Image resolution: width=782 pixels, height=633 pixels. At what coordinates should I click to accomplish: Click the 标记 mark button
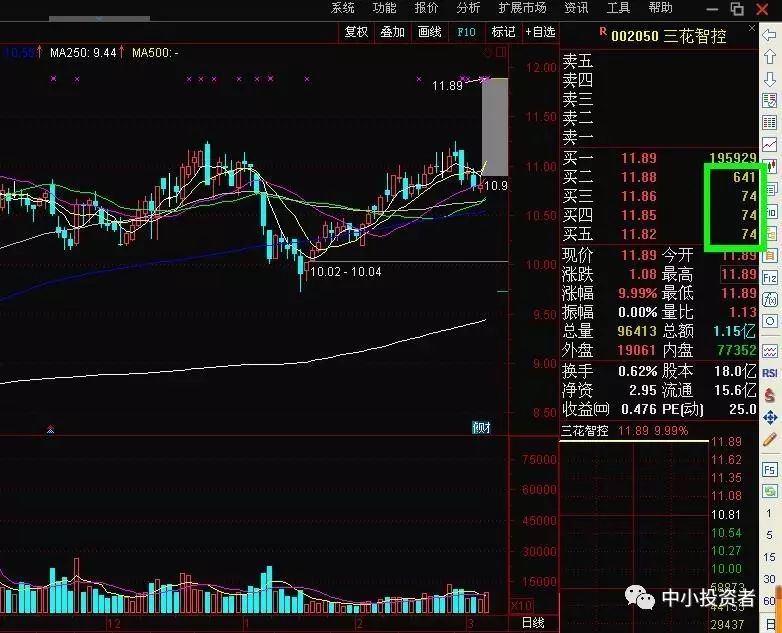point(503,32)
